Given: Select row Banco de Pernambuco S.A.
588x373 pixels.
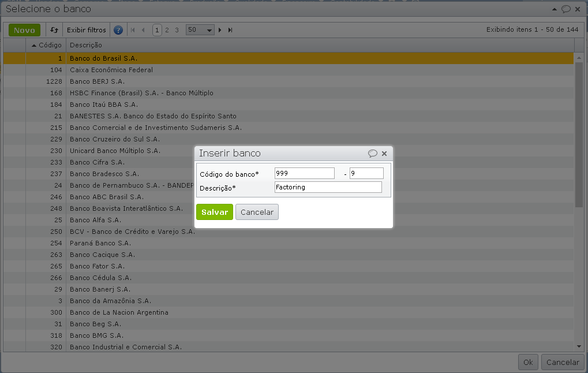Looking at the screenshot, I should (x=289, y=185).
